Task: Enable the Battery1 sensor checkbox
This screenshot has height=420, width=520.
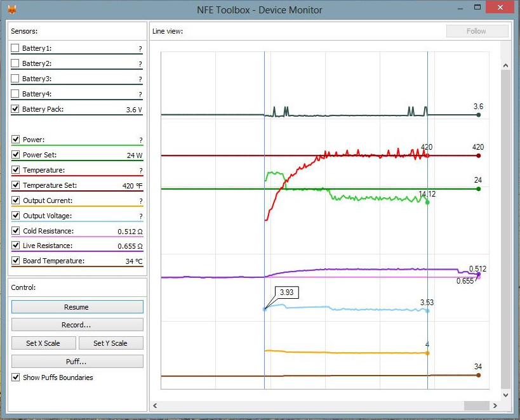Action: pyautogui.click(x=15, y=48)
